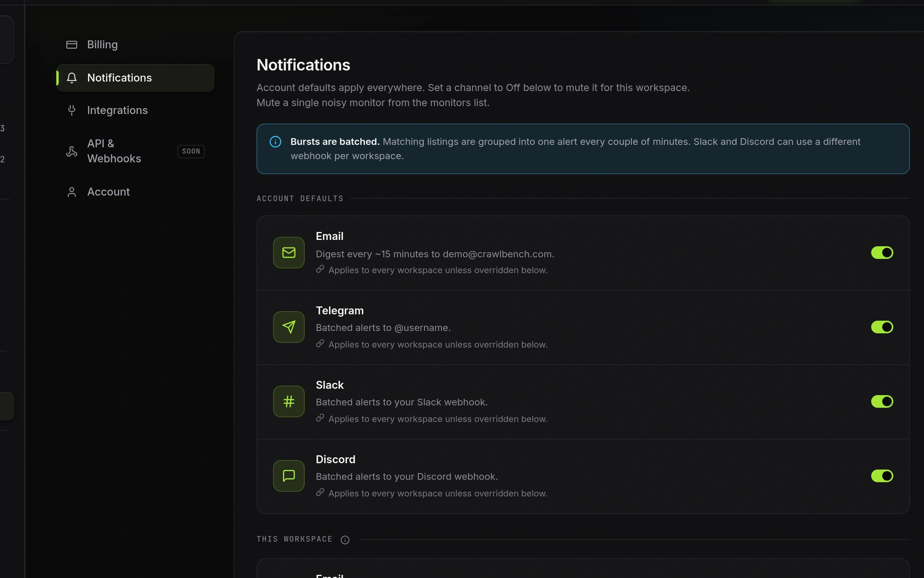Click the Notifications bell icon
Screen dimensions: 924x578
(x=72, y=78)
